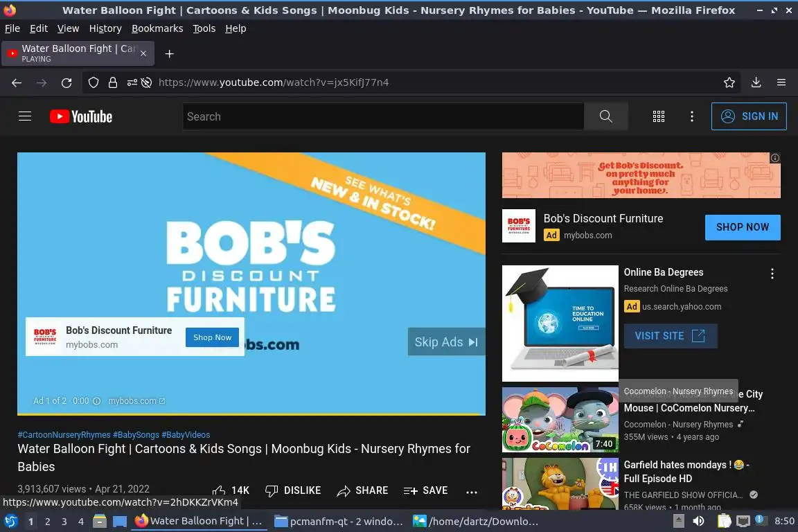The image size is (798, 532).
Task: Reload the page with refresh icon
Action: [66, 82]
